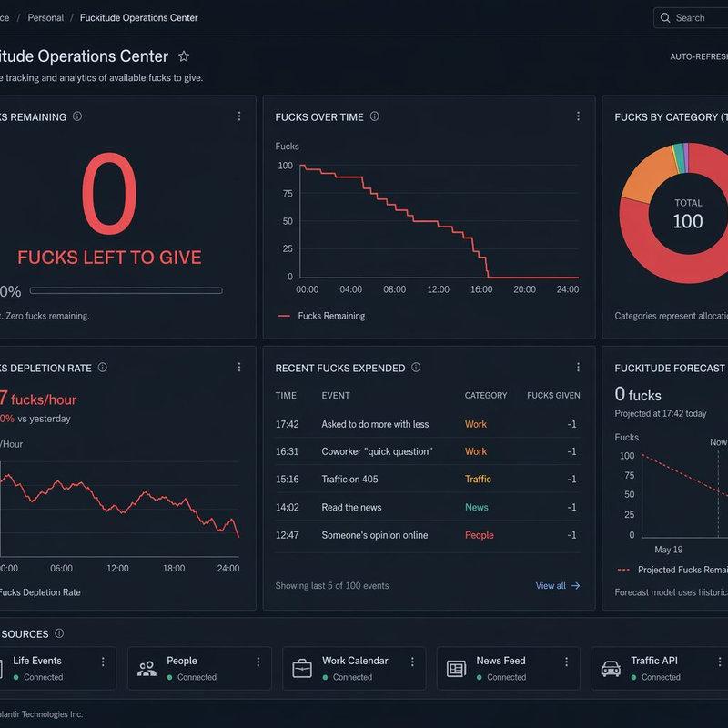Click the News category tag
The width and height of the screenshot is (728, 728).
476,507
